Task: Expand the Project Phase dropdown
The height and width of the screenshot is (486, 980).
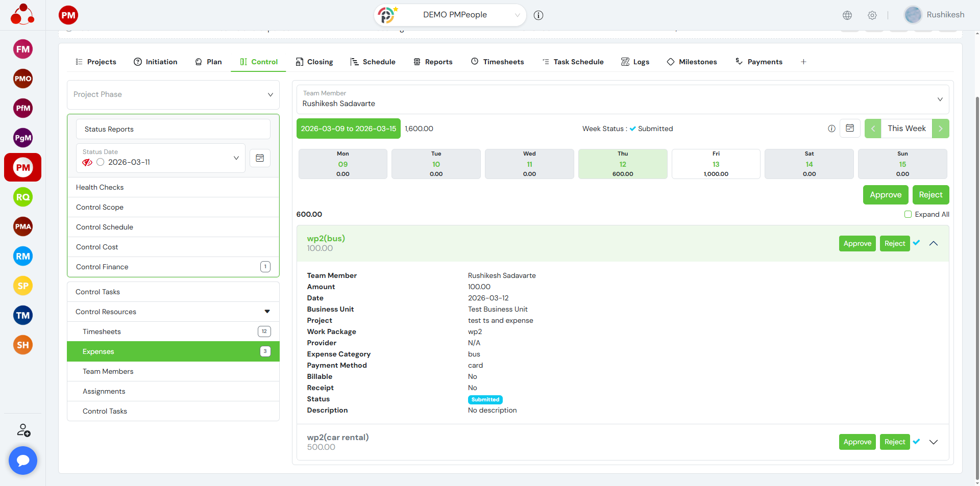Action: tap(173, 95)
